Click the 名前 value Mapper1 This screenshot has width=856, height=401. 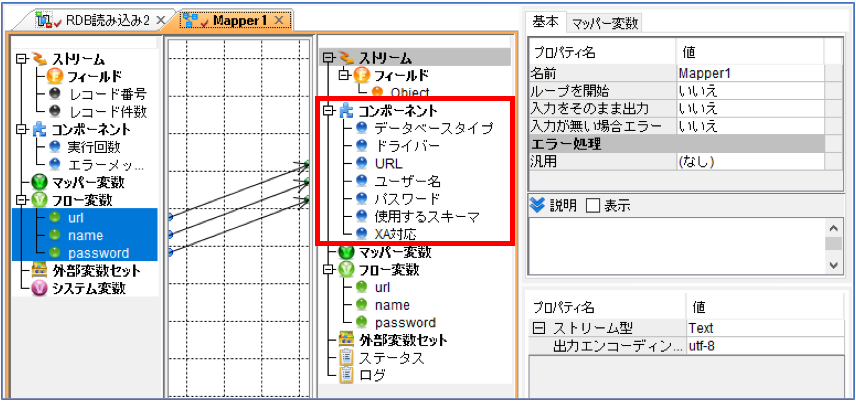[750, 73]
